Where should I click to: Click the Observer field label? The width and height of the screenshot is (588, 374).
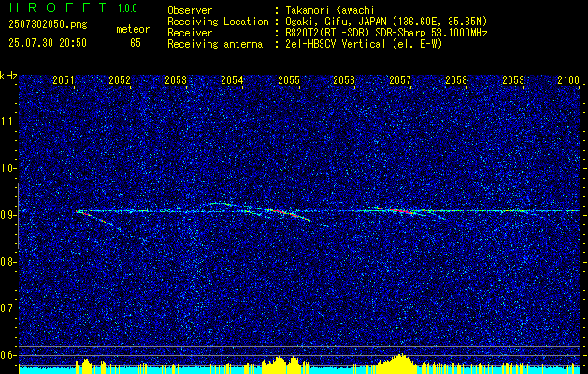190,10
